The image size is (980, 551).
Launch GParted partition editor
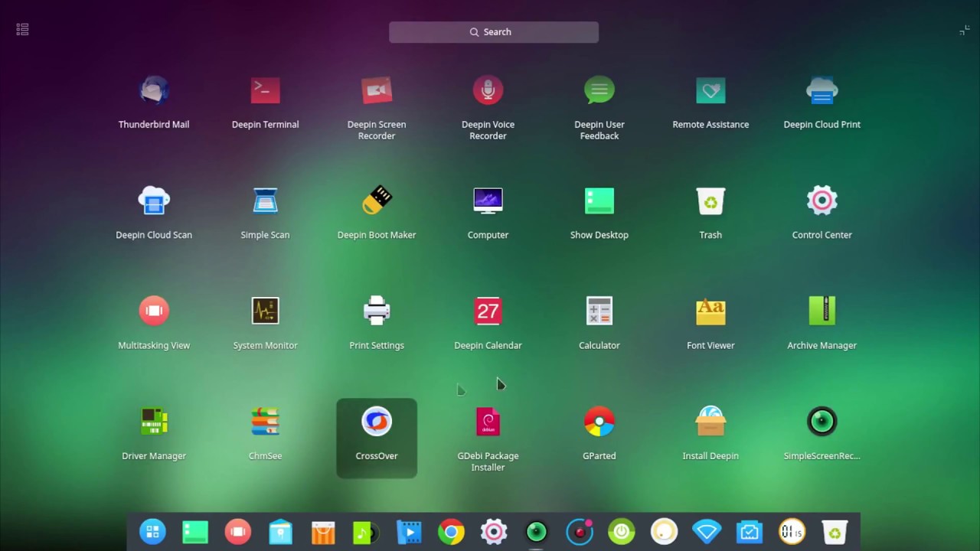click(x=599, y=421)
